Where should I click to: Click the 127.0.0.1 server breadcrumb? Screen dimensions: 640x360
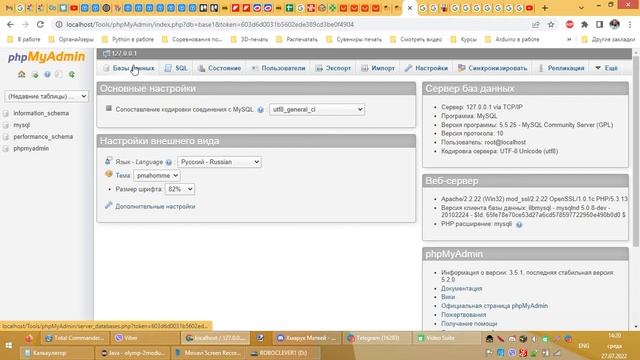[x=124, y=53]
